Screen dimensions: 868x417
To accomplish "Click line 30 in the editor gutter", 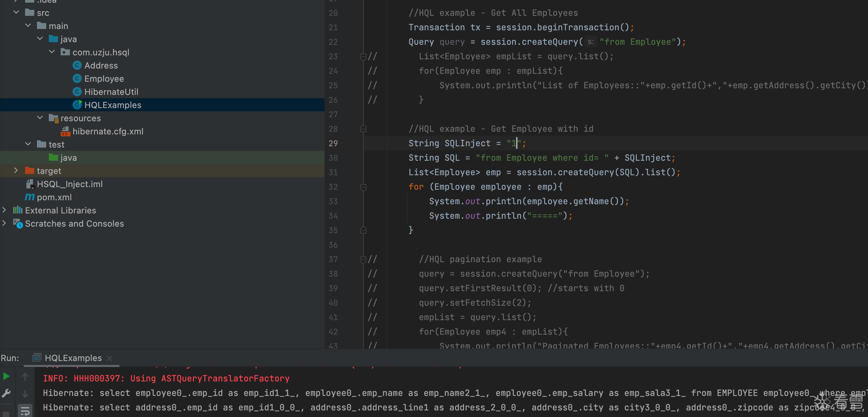I will click(333, 158).
